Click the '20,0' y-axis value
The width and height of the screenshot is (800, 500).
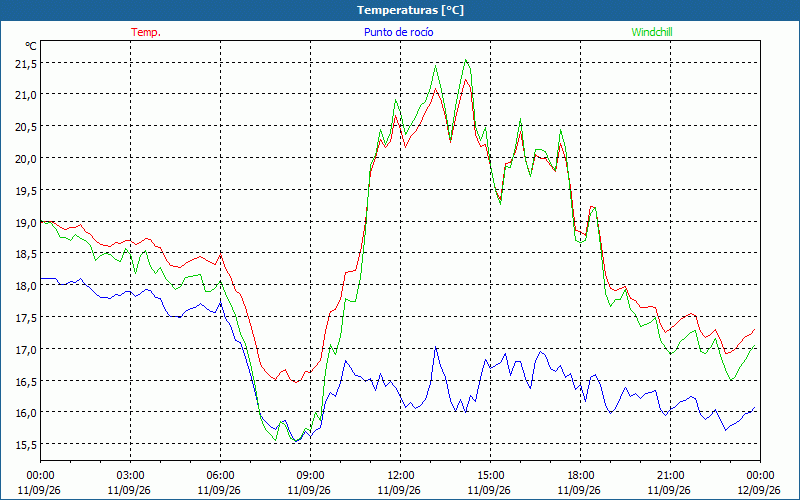pos(26,159)
